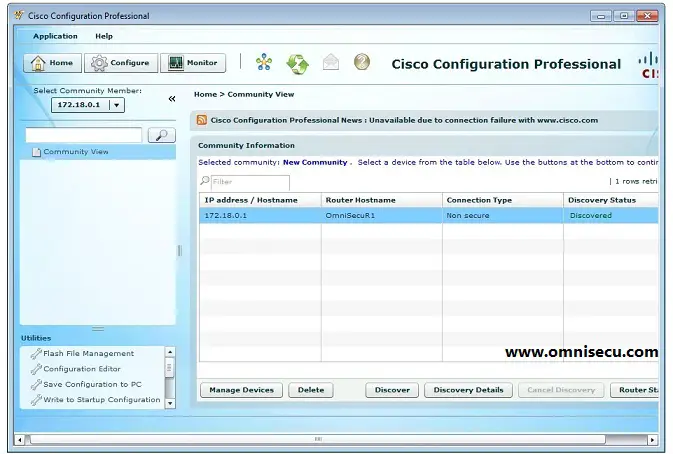Image resolution: width=673 pixels, height=454 pixels.
Task: Open the Application menu
Action: click(x=55, y=36)
